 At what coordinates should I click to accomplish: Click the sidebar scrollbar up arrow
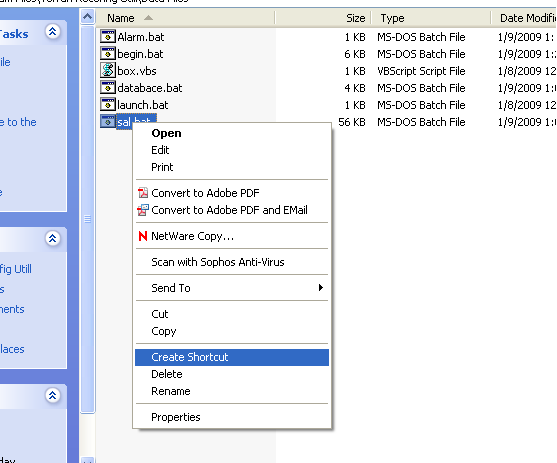87,16
